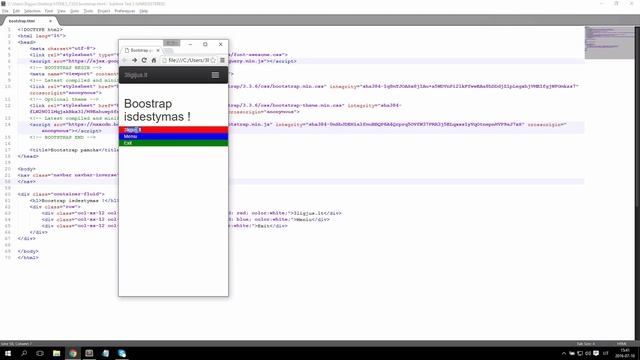Close the Bootstrap tab in Chrome

(x=158, y=50)
